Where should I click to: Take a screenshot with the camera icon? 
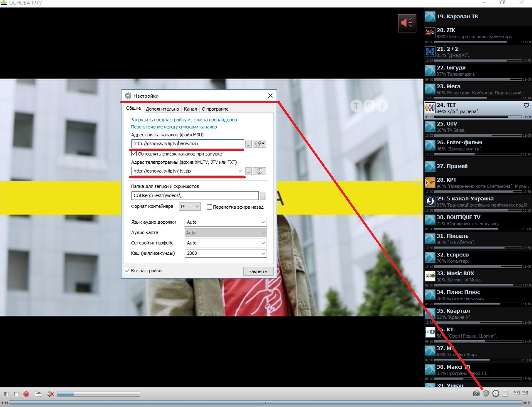pyautogui.click(x=476, y=393)
